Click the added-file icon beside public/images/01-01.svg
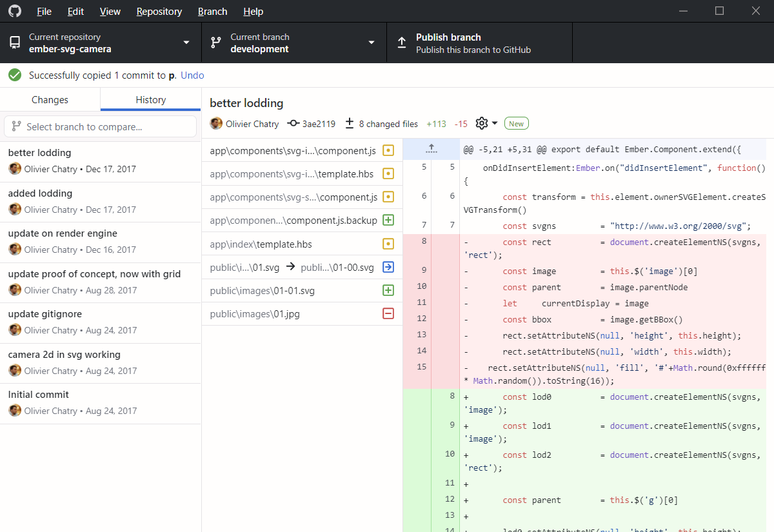The height and width of the screenshot is (532, 774). click(388, 290)
